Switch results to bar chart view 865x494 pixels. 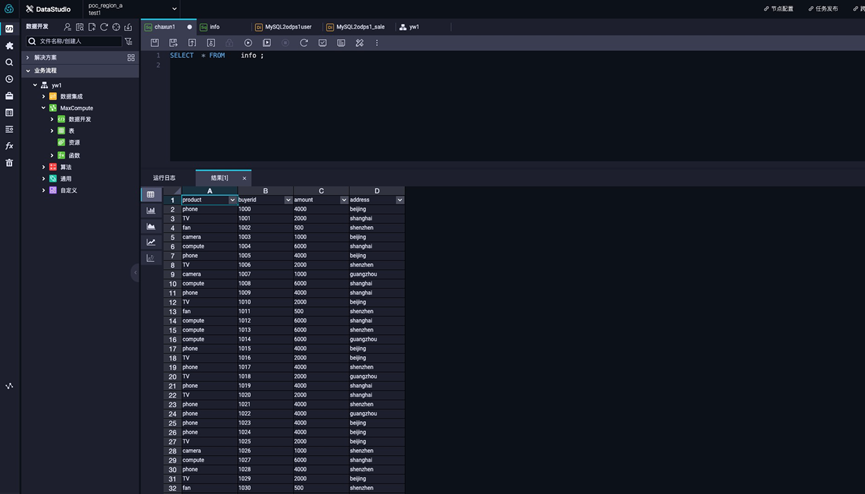(151, 210)
